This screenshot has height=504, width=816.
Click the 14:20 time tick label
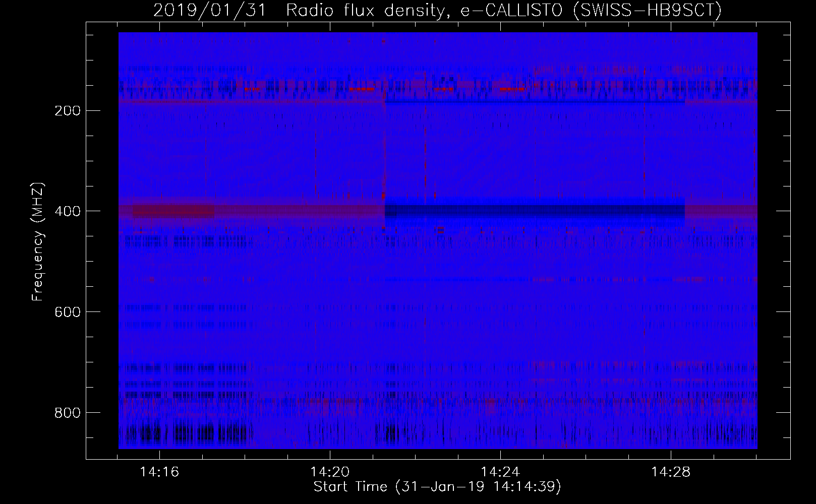point(330,472)
